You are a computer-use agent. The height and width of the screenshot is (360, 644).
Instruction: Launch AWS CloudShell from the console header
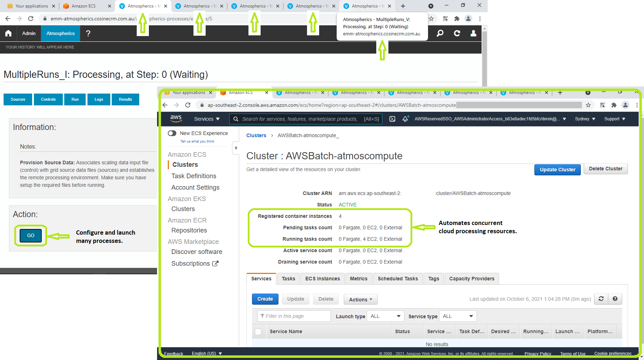[392, 119]
